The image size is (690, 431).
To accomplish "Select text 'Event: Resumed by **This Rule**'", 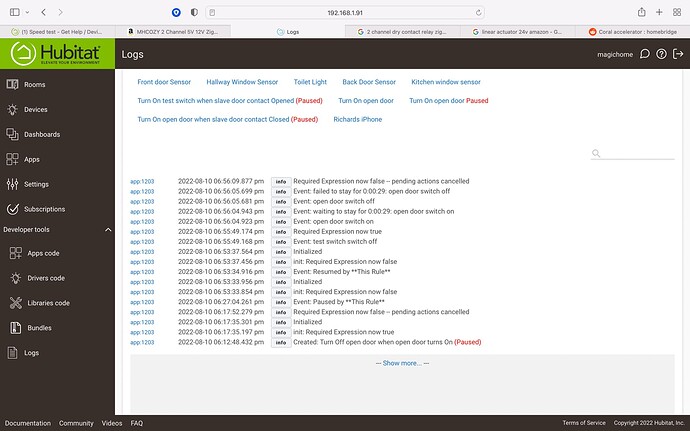I will (341, 272).
